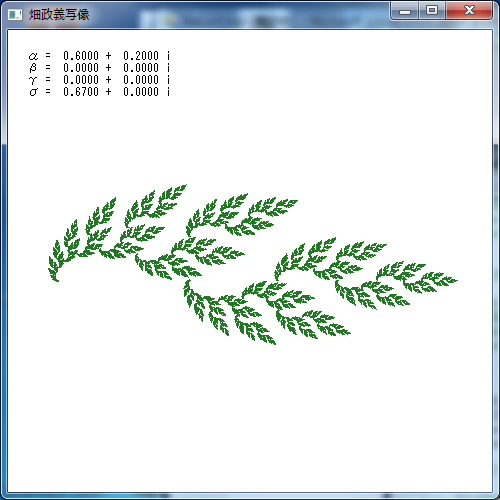Click the β real value 0.0000
The width and height of the screenshot is (500, 500).
click(x=81, y=68)
